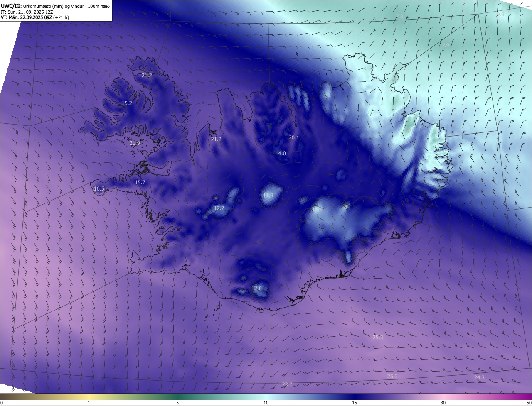Pick the 14.0 value label
Screen dimensions: 532x406
(281, 153)
